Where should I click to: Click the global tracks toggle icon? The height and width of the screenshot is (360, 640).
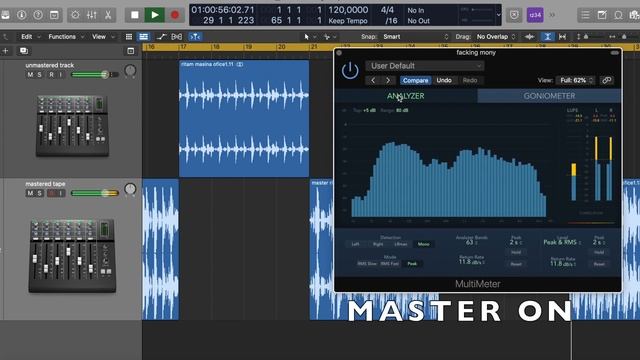tap(131, 51)
